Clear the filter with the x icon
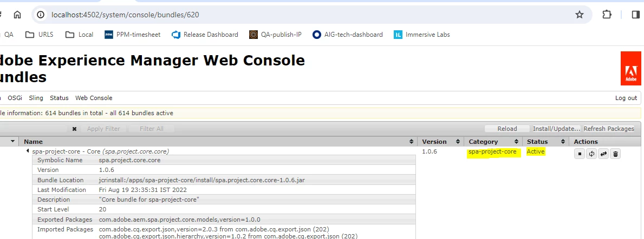Viewport: 644px width, 239px height. [74, 129]
